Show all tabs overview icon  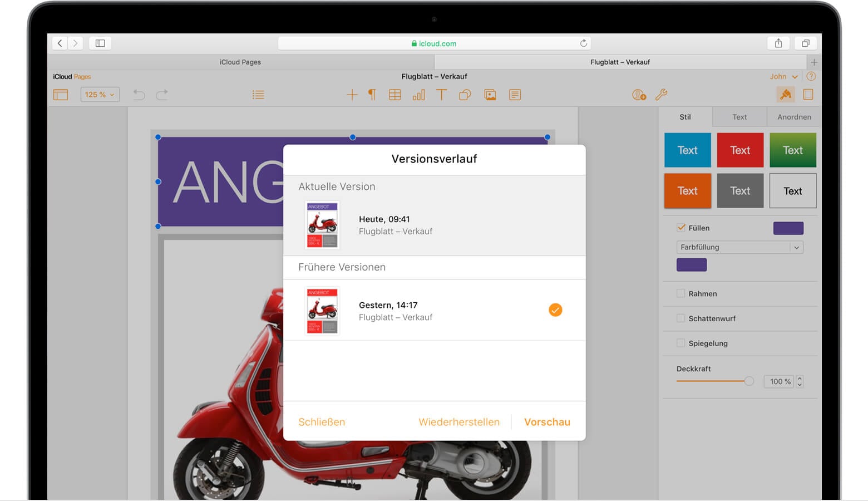[x=805, y=43]
